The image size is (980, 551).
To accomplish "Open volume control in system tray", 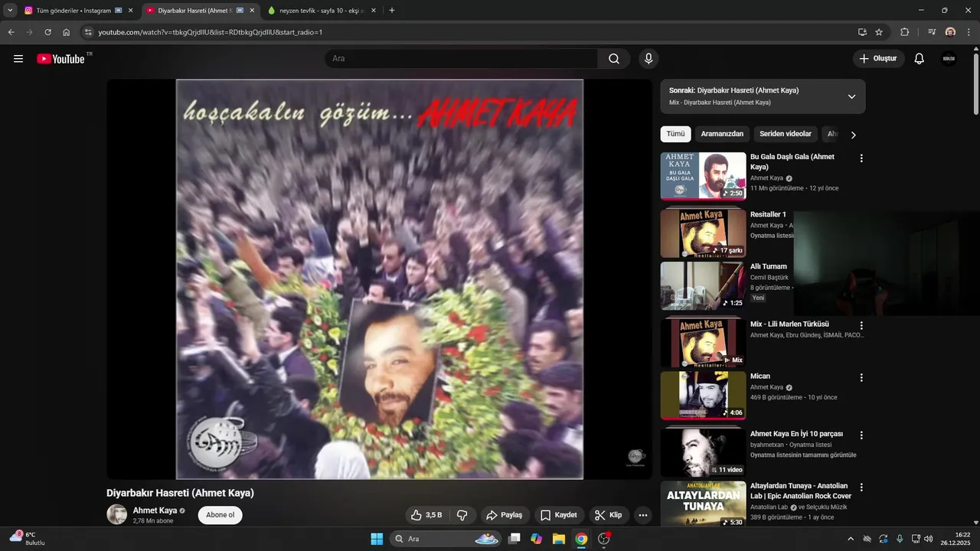I will [x=928, y=539].
